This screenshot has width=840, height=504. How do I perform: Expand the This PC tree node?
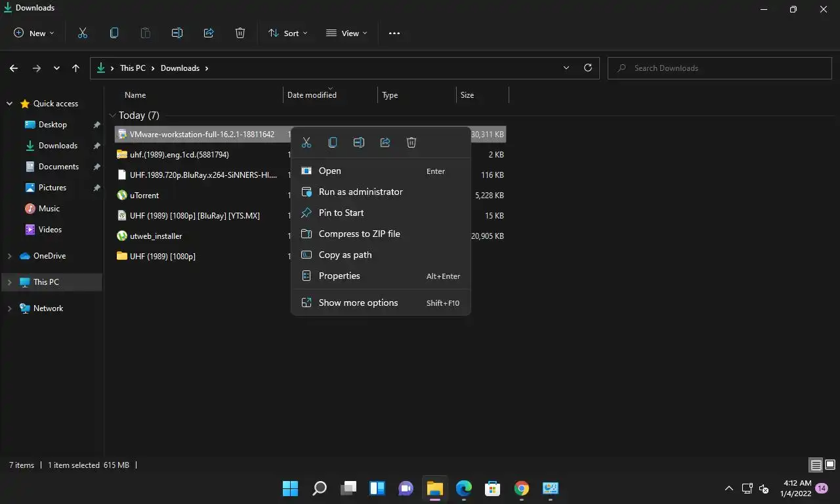[9, 282]
